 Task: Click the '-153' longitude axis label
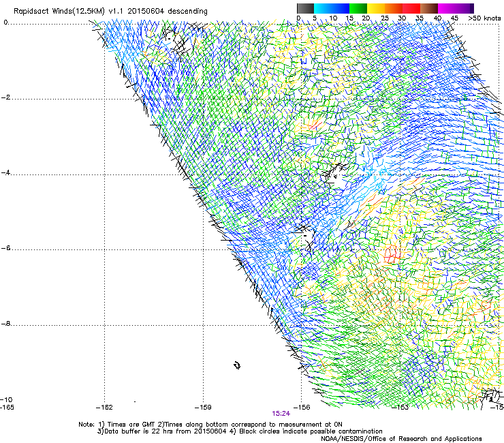tap(400, 408)
